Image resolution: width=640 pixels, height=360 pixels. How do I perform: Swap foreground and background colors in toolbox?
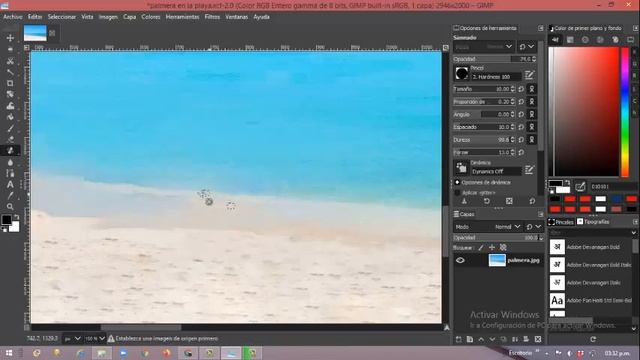(x=16, y=217)
